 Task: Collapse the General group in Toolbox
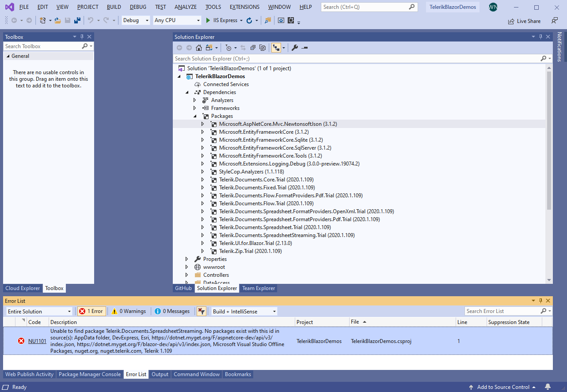(x=8, y=56)
